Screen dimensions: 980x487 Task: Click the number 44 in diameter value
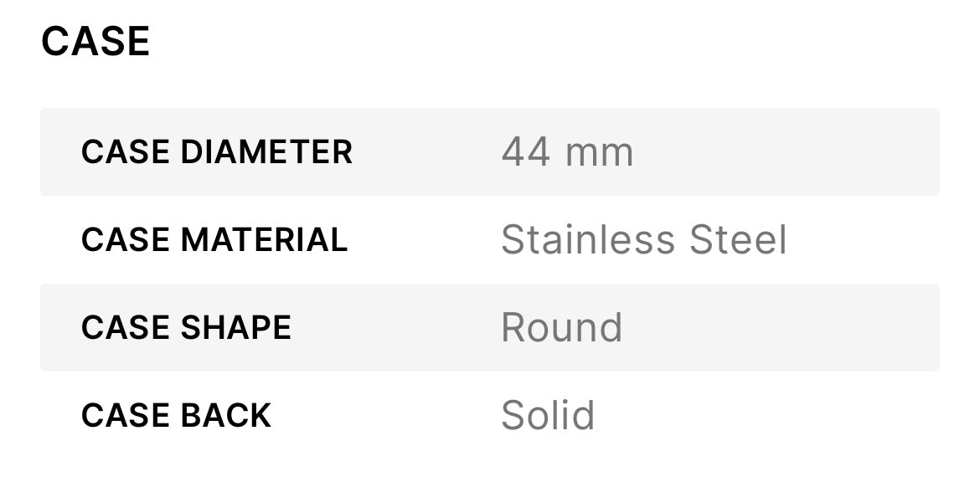pos(526,152)
